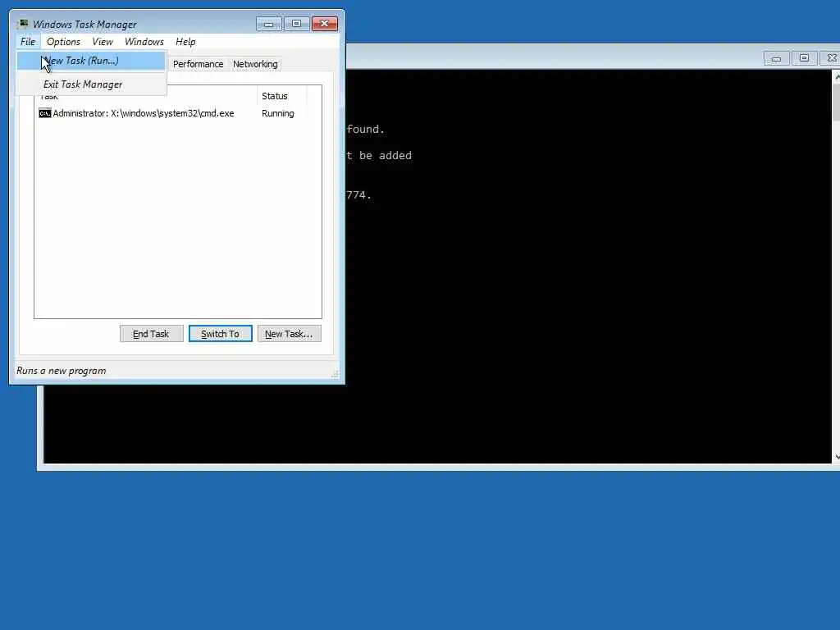Click the New Task... button

(290, 334)
